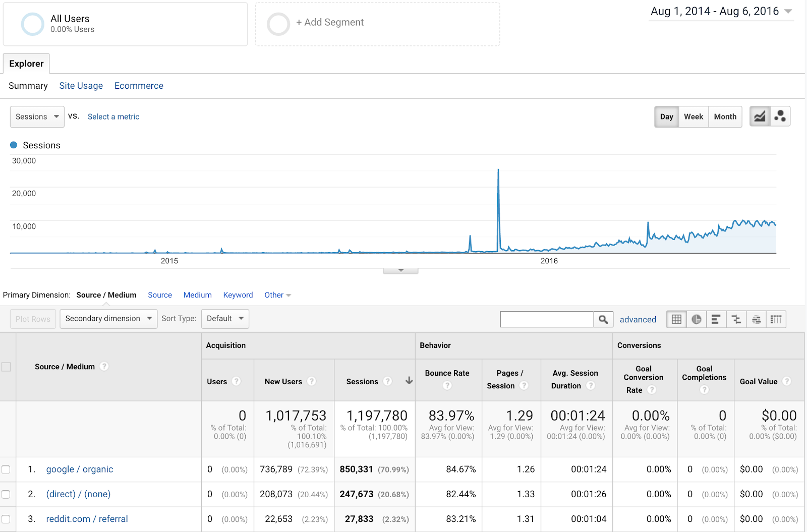Select the comparison view icon
This screenshot has width=807, height=532.
[x=736, y=319]
